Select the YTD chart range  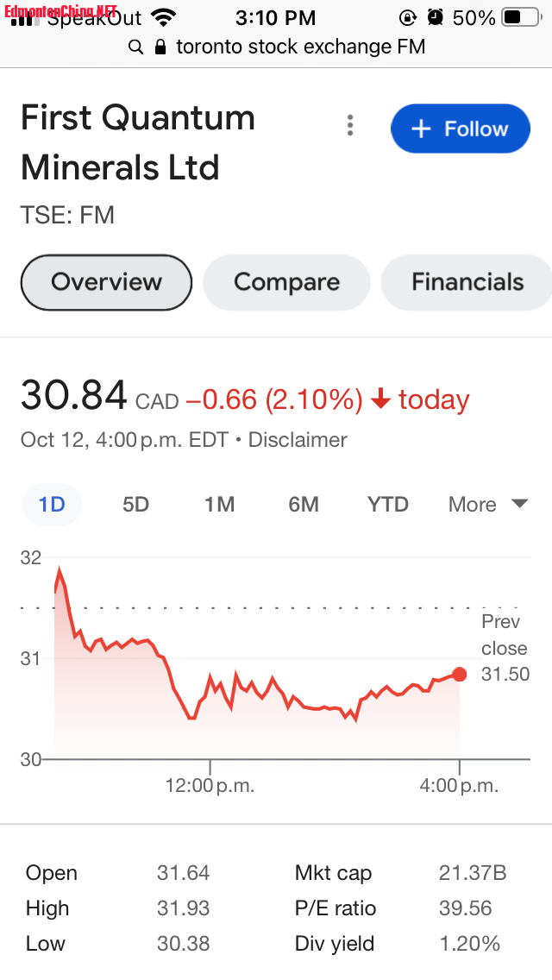tap(387, 504)
